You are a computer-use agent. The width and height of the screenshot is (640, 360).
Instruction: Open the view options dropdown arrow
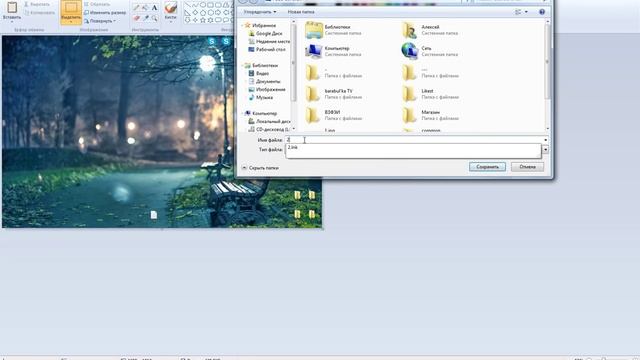tap(526, 12)
